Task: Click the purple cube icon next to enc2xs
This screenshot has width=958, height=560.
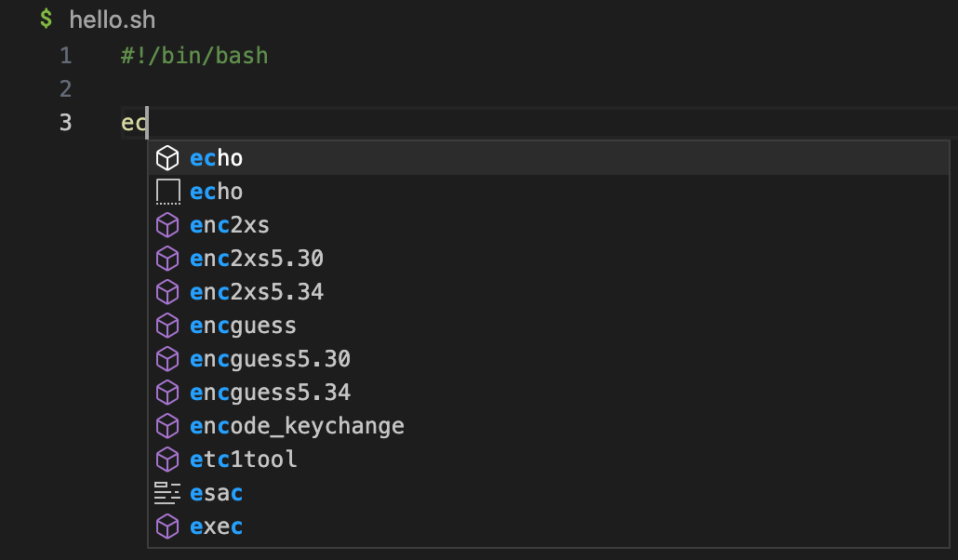Action: tap(166, 225)
